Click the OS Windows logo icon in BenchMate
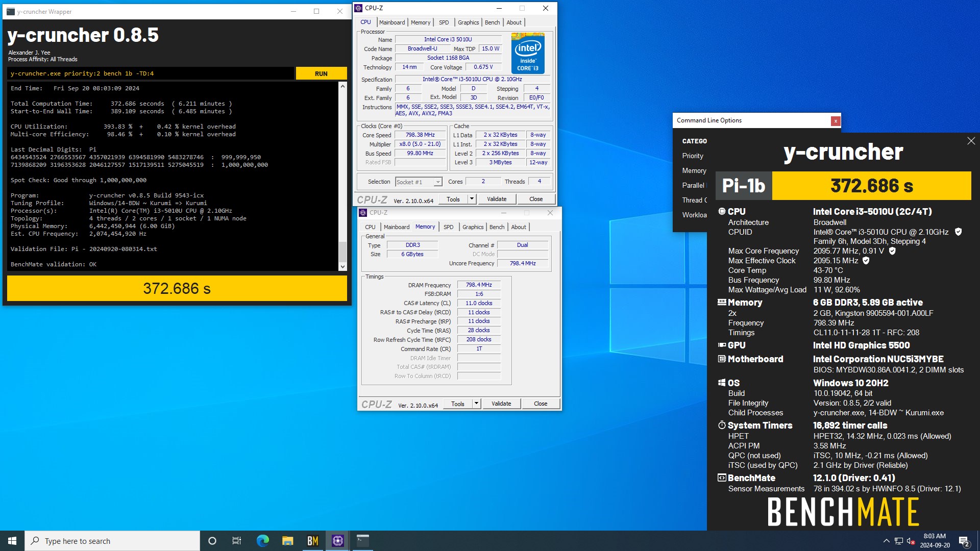 pyautogui.click(x=722, y=383)
